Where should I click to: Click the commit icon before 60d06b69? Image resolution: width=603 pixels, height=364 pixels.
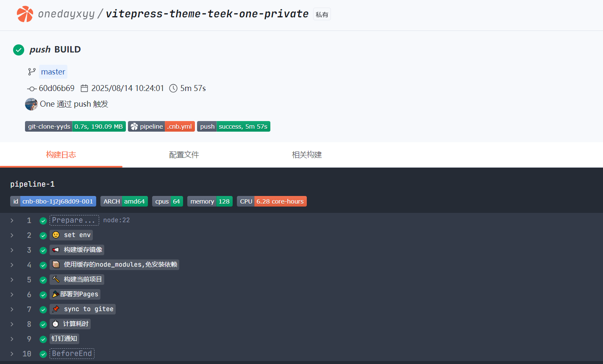pos(32,88)
